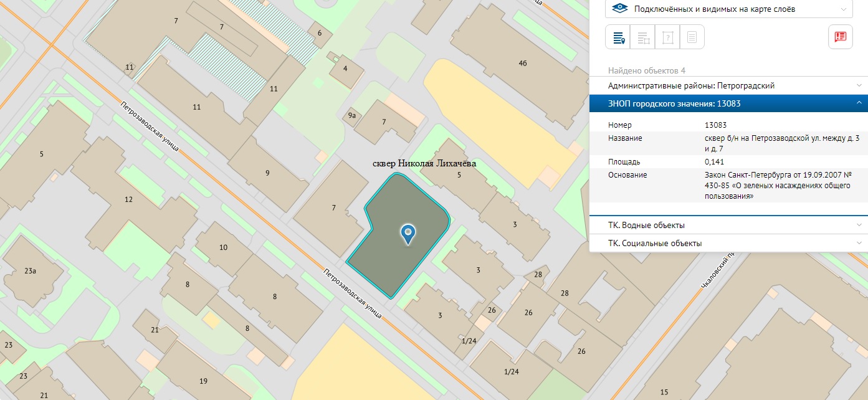Click the red report message icon

840,37
